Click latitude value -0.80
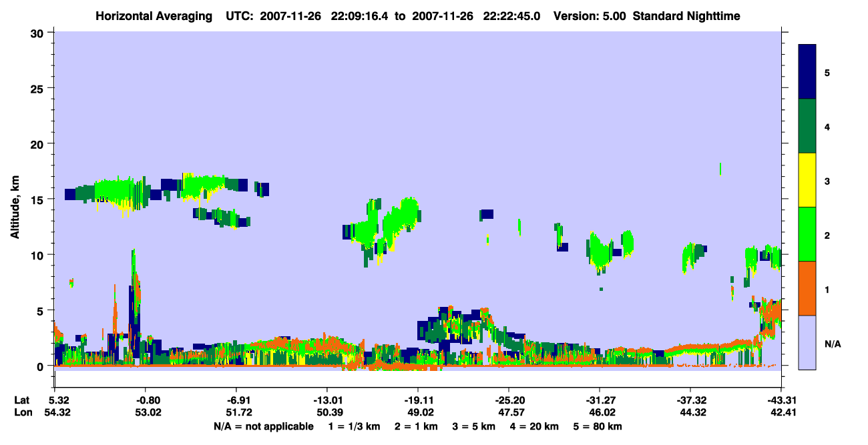Viewport: 868px width, 445px height. pos(145,400)
